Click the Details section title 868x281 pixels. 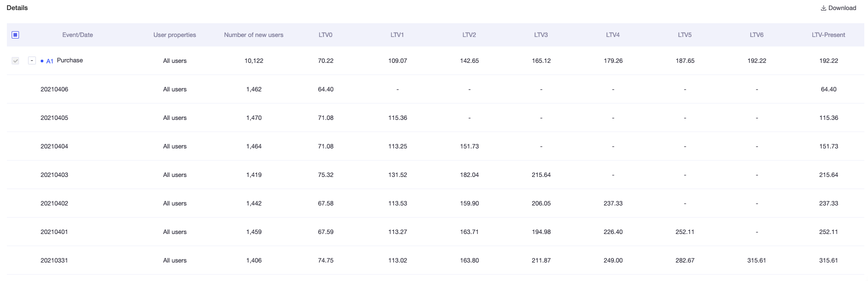[x=17, y=8]
